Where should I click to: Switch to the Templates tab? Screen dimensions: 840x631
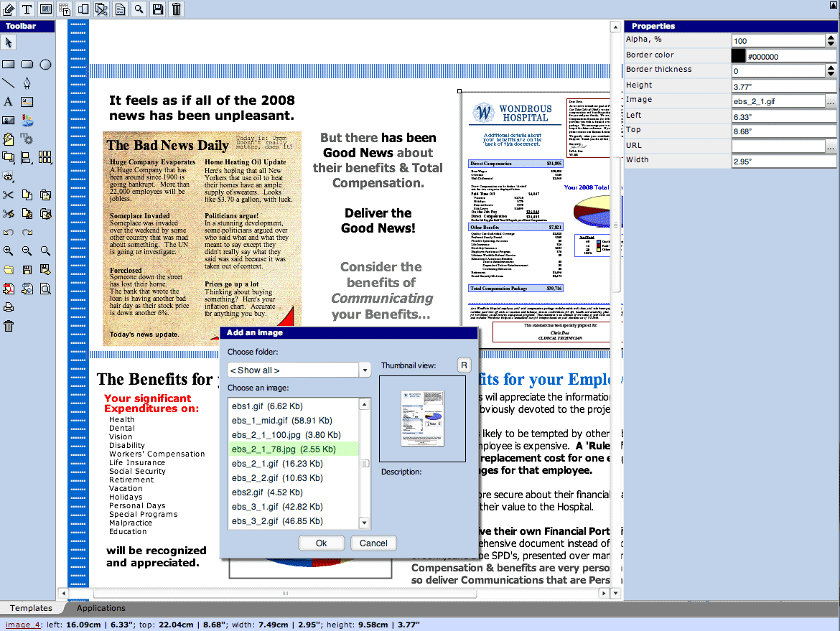(31, 608)
